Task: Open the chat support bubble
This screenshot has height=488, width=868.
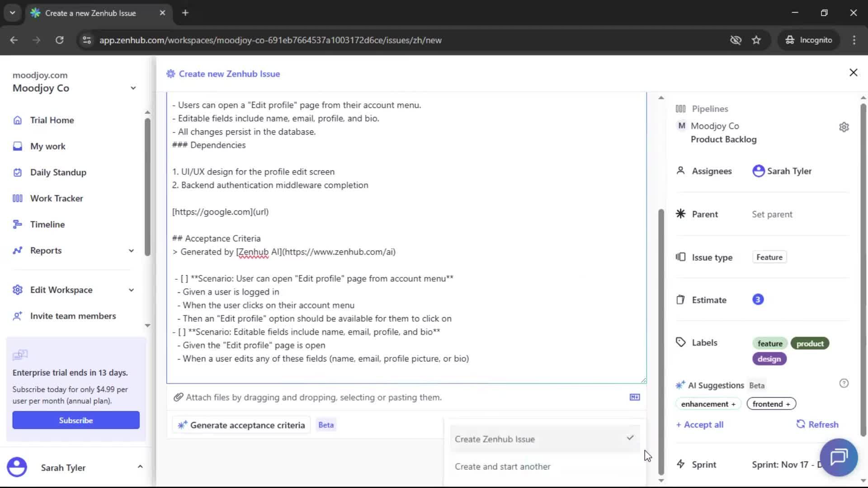Action: 838,457
